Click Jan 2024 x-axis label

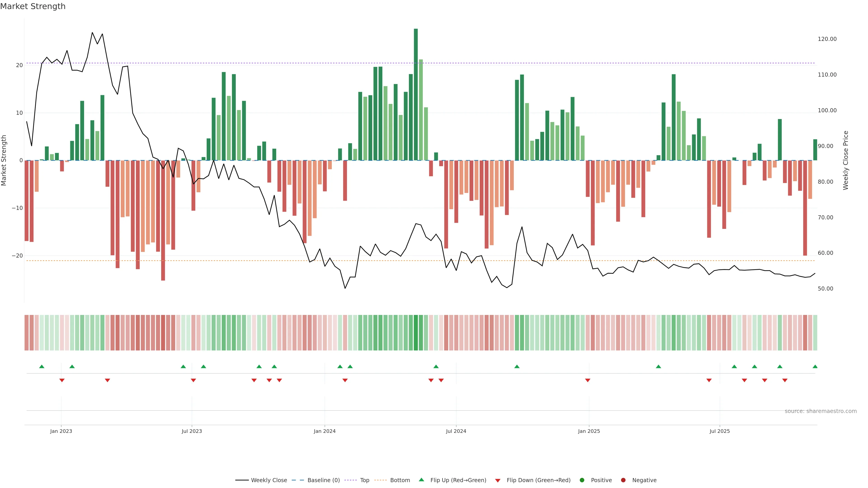click(x=325, y=431)
